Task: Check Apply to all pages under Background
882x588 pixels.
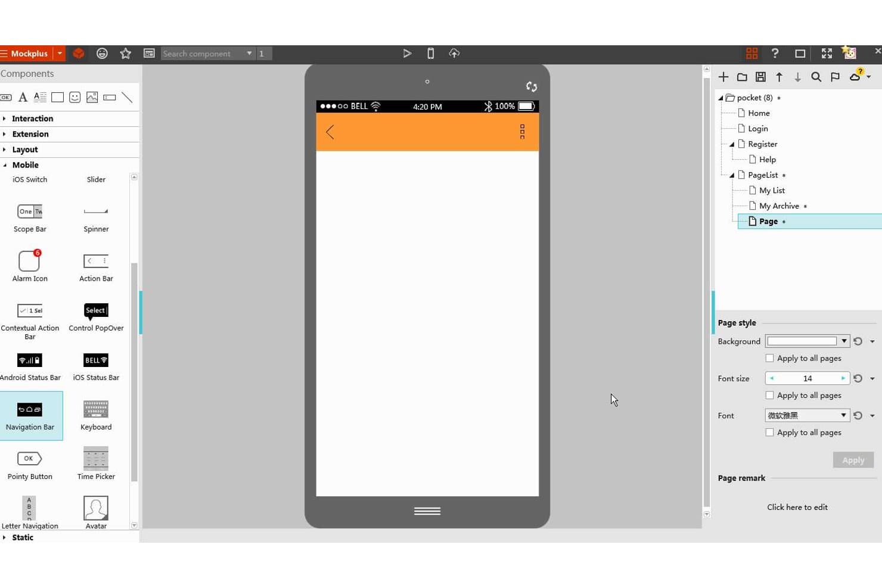Action: tap(769, 358)
